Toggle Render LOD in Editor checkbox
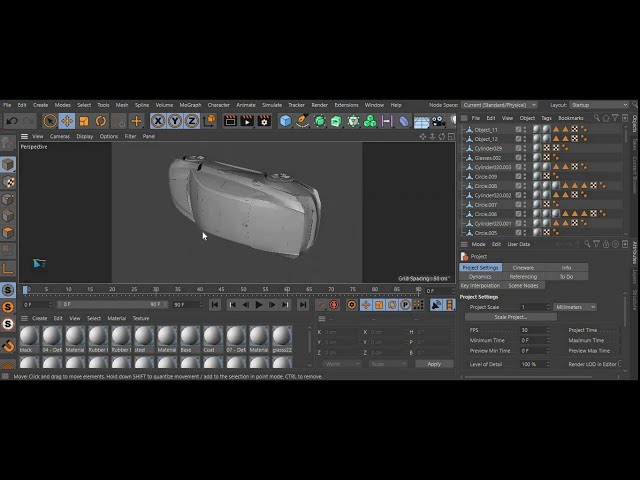 (x=620, y=364)
